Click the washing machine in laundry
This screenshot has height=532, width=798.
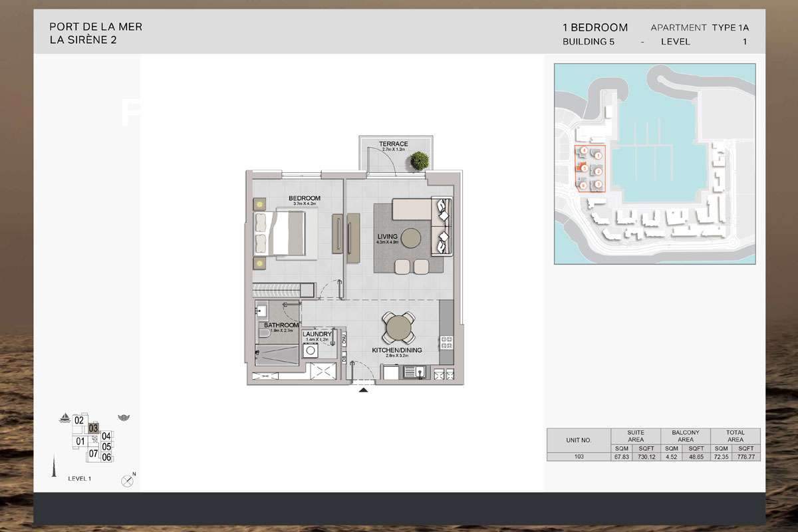click(311, 352)
